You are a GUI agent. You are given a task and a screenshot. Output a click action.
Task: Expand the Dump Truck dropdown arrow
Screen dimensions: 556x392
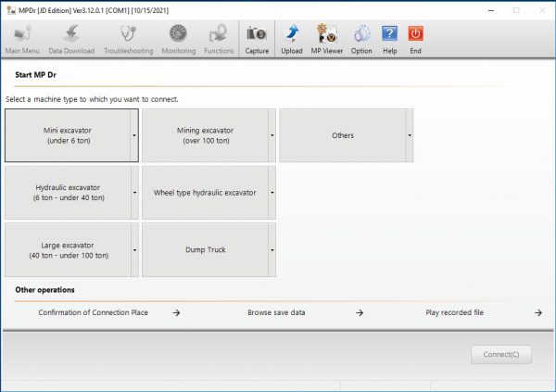272,250
